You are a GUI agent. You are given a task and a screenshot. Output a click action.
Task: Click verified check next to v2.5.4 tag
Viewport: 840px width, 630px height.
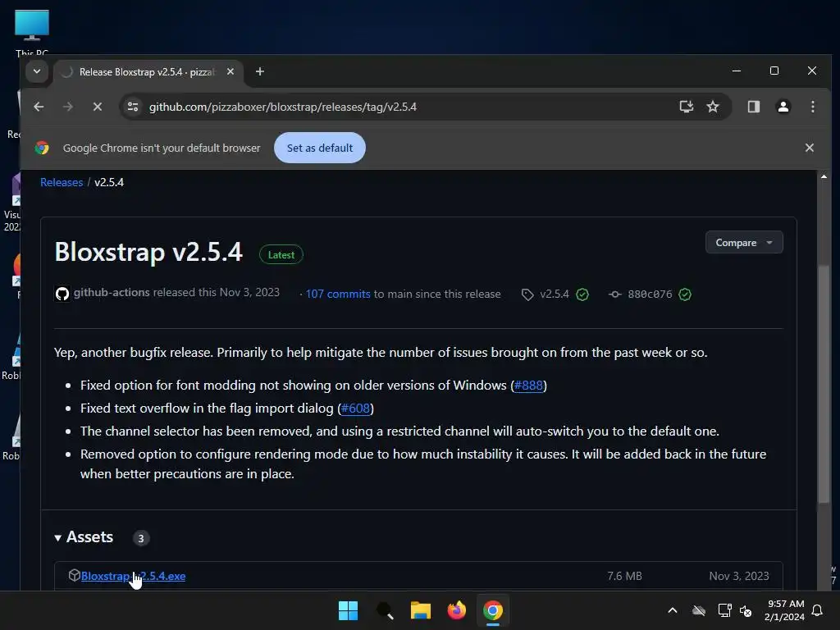(582, 294)
